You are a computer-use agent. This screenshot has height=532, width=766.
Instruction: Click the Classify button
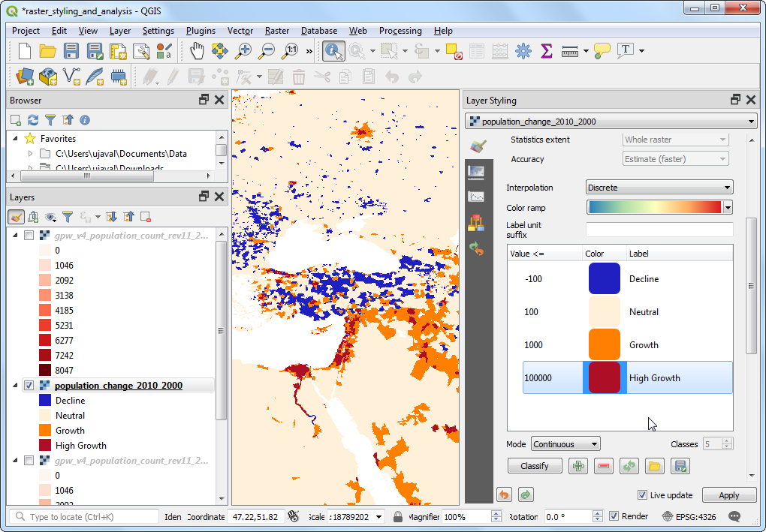pos(534,466)
